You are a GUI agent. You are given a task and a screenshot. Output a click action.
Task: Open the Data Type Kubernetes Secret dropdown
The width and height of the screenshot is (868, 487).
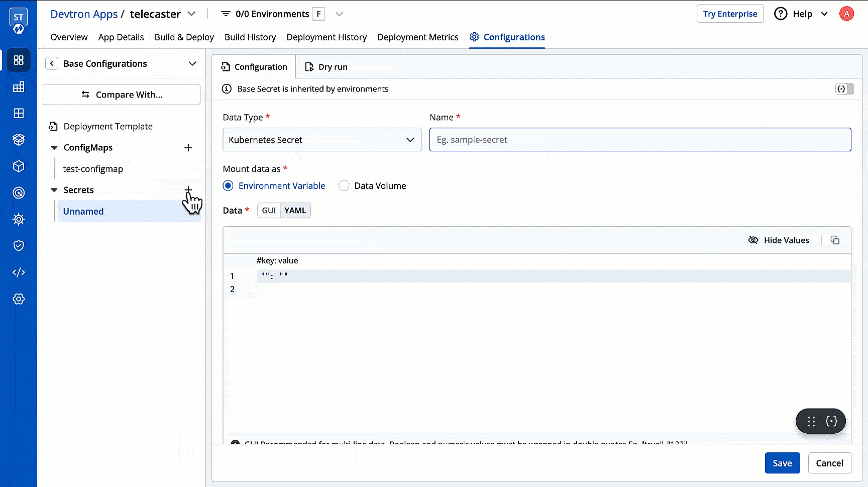(322, 140)
